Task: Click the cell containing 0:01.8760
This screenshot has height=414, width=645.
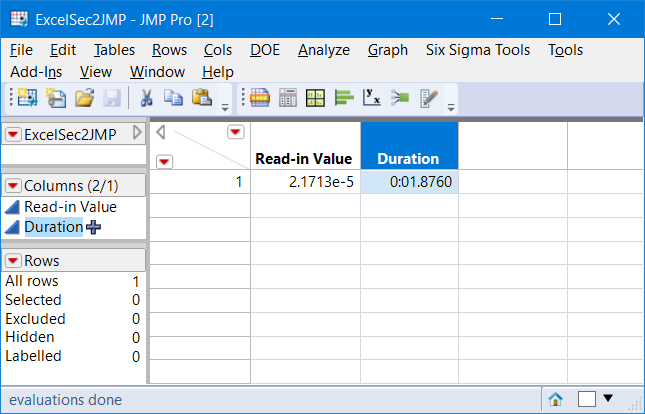Action: tap(409, 182)
